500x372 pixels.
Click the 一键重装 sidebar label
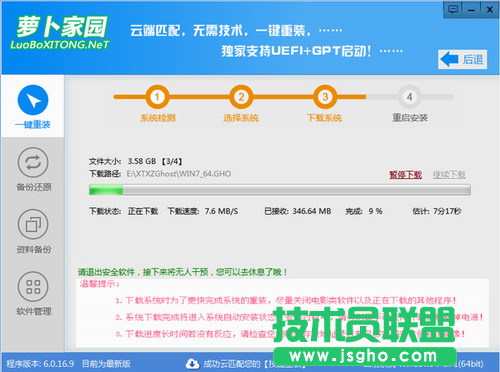click(33, 125)
